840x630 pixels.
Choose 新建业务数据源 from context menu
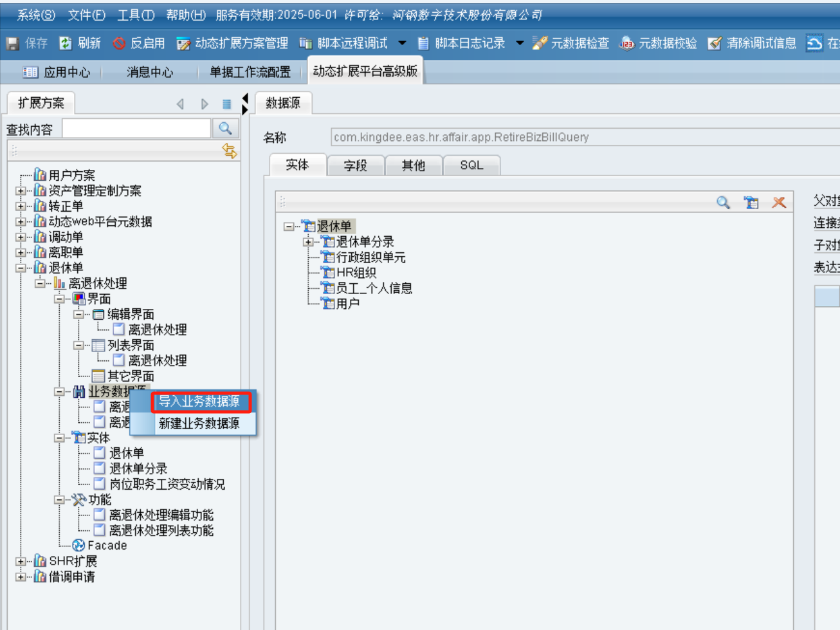(x=199, y=423)
